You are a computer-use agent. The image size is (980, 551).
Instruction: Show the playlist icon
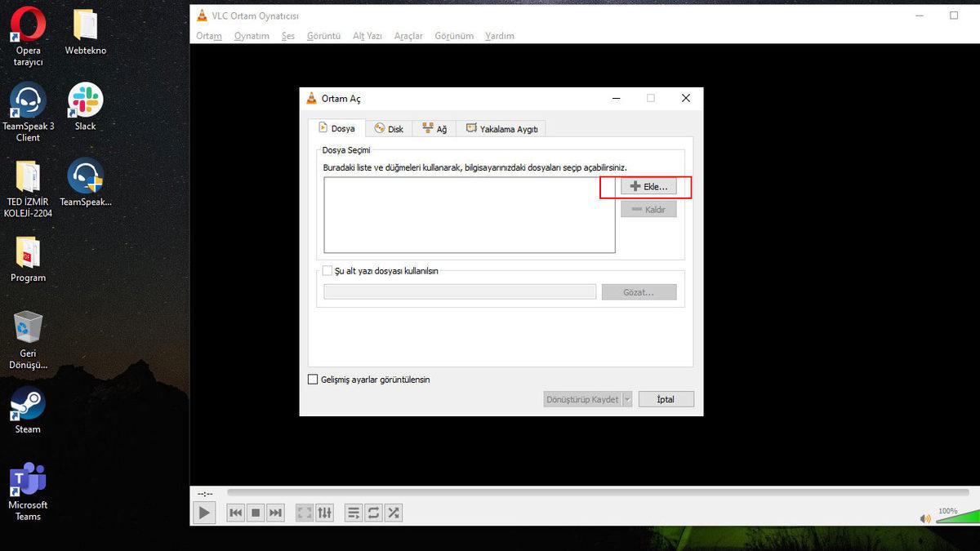(x=354, y=513)
